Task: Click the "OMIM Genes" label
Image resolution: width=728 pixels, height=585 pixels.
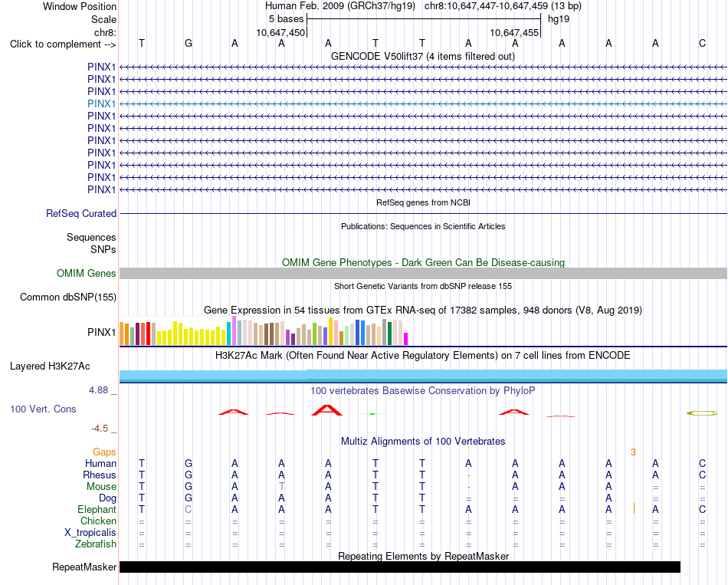Action: pos(86,273)
